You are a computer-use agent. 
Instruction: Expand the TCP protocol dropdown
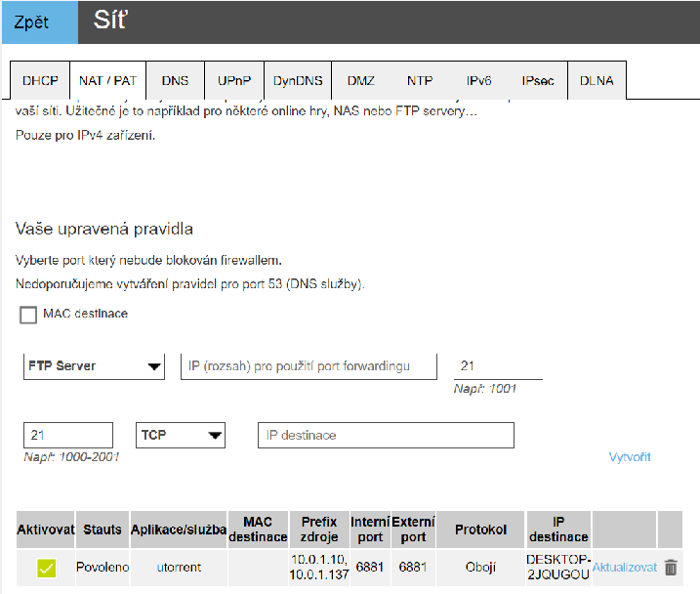point(182,435)
